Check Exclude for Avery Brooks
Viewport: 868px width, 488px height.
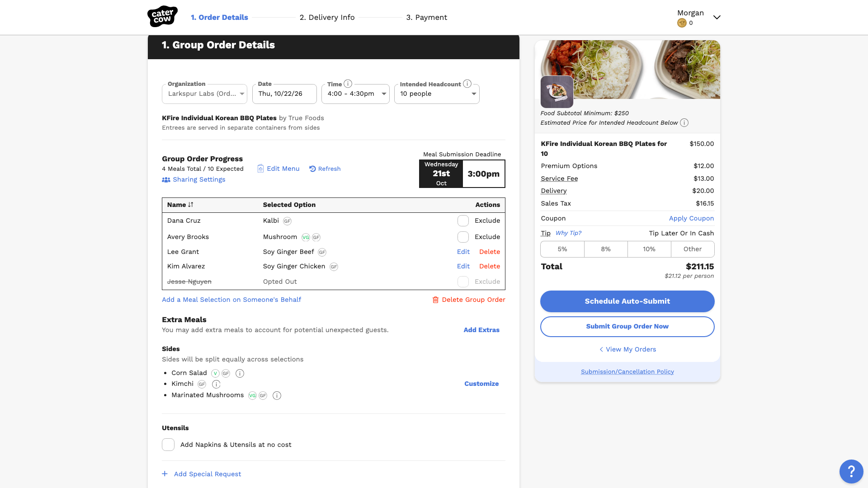(x=463, y=237)
